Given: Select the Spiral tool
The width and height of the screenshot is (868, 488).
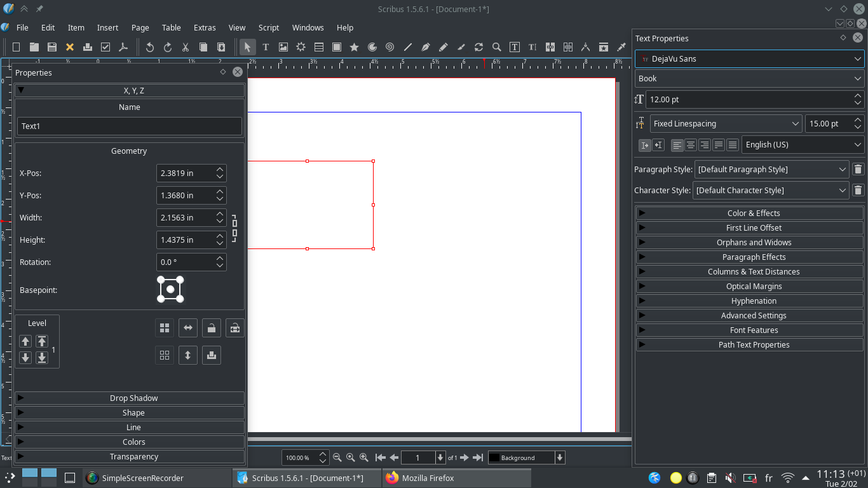Looking at the screenshot, I should tap(390, 47).
